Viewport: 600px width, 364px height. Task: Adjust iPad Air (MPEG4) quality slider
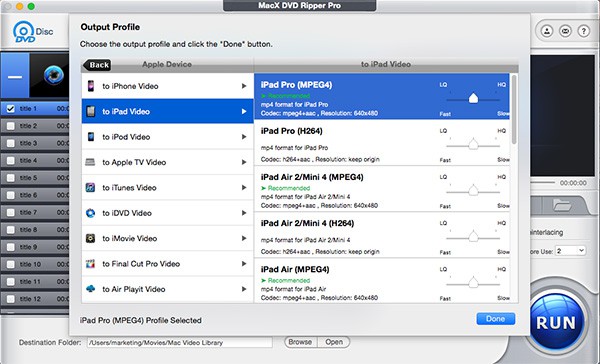coord(473,283)
